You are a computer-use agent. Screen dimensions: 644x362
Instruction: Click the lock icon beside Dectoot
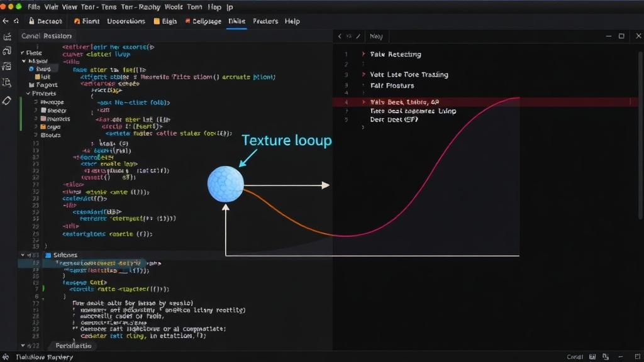click(31, 21)
